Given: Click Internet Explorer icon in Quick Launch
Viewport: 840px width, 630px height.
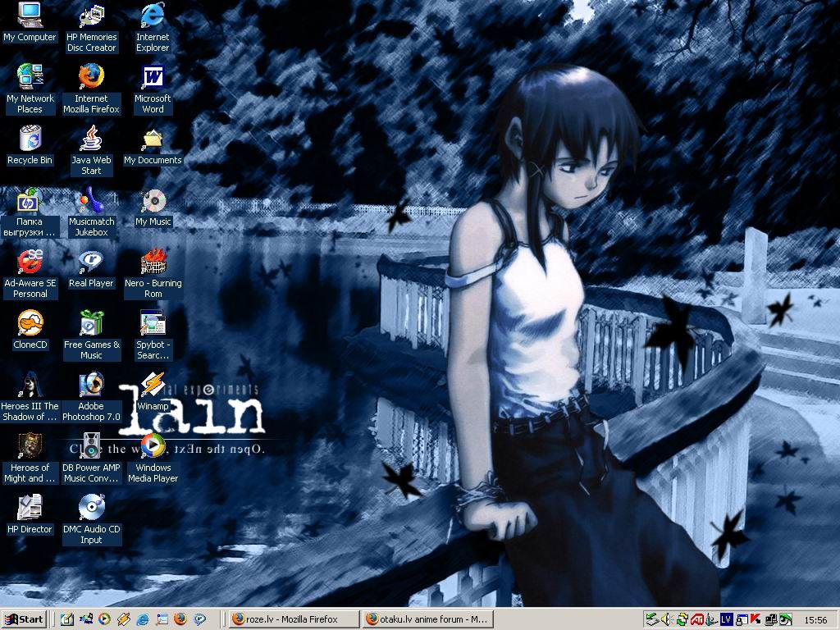Looking at the screenshot, I should pos(143,619).
